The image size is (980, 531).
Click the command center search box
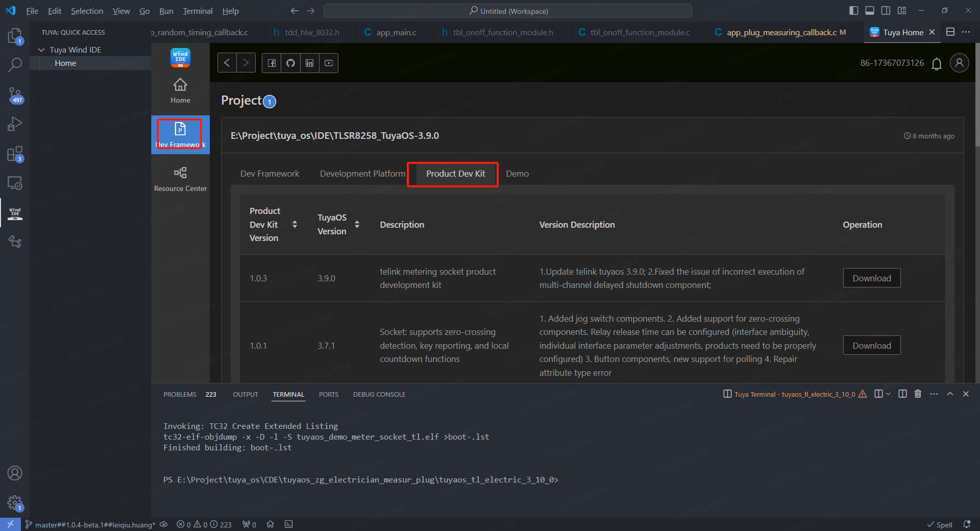(508, 11)
